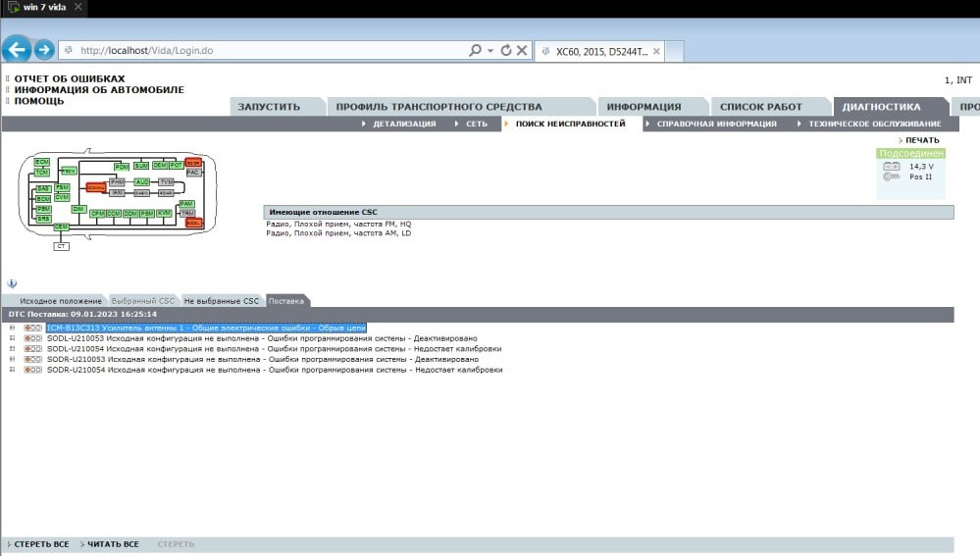
Task: Expand the SODR-U210054 fault entry
Action: pyautogui.click(x=12, y=371)
